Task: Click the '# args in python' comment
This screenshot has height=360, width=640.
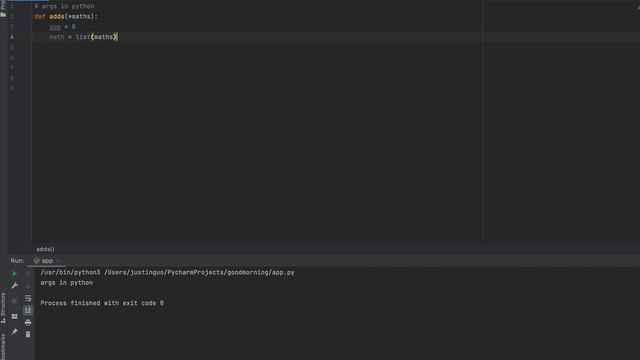Action: (64, 6)
